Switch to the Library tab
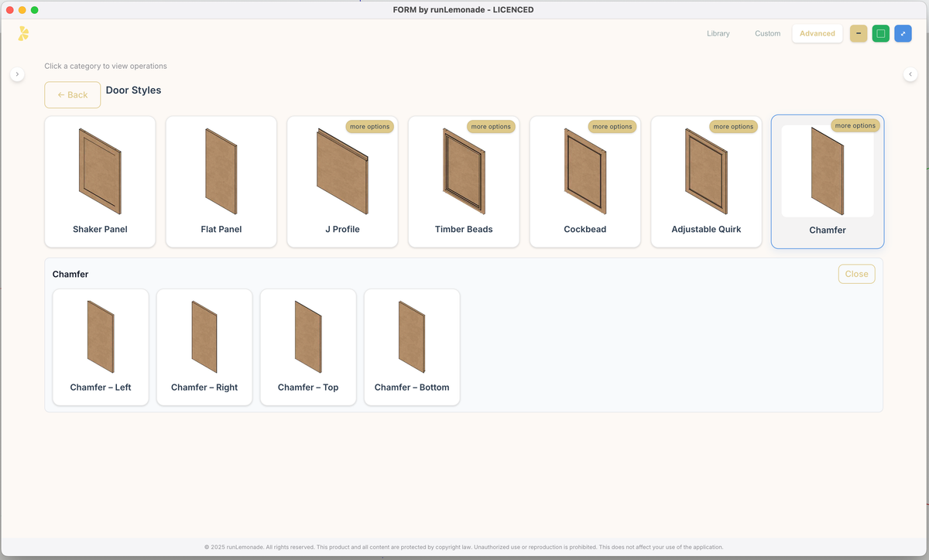This screenshot has width=929, height=560. [718, 33]
